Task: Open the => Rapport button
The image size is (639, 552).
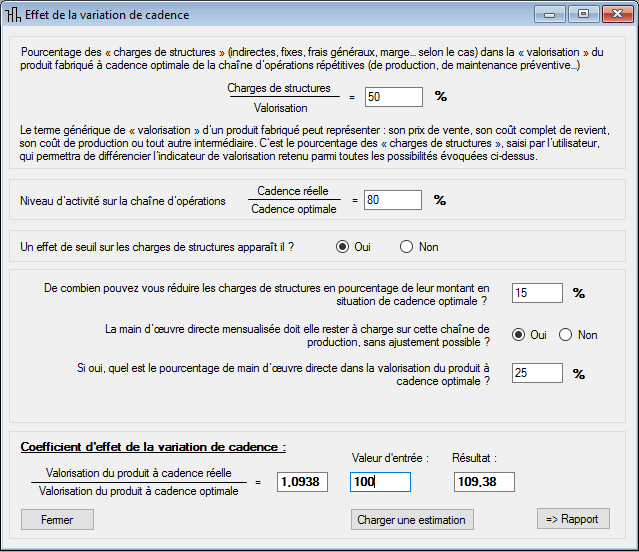Action: point(573,519)
